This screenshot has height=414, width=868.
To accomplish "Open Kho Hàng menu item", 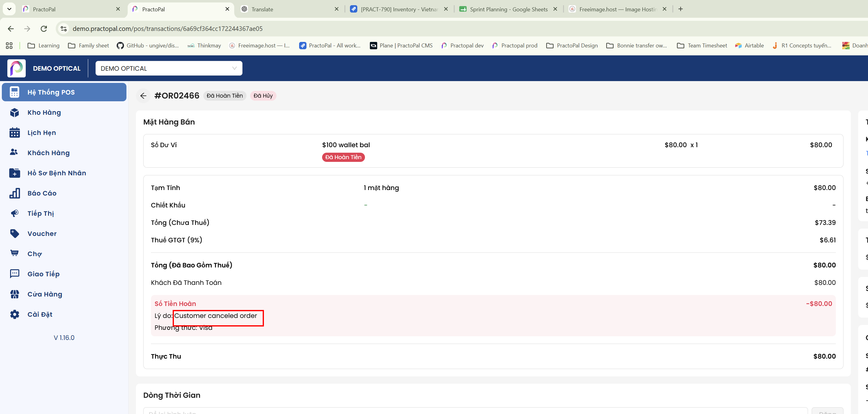I will click(x=64, y=113).
